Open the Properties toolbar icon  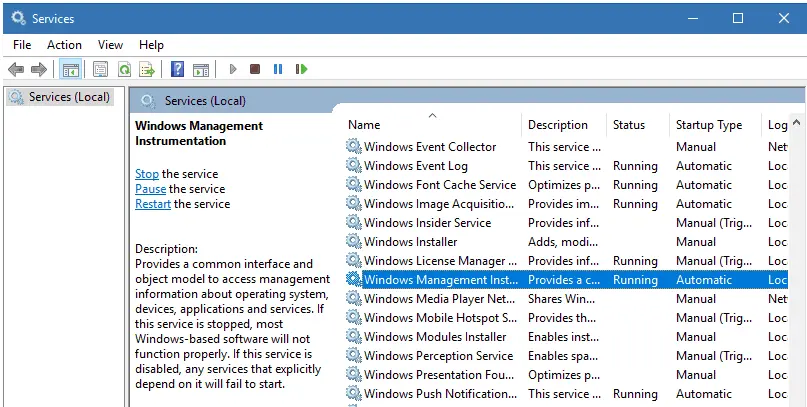click(100, 69)
